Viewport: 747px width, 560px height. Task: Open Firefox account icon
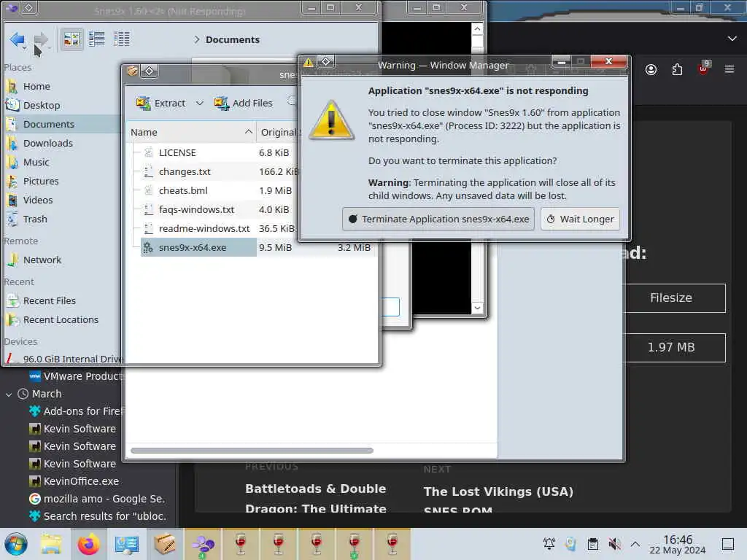click(651, 69)
